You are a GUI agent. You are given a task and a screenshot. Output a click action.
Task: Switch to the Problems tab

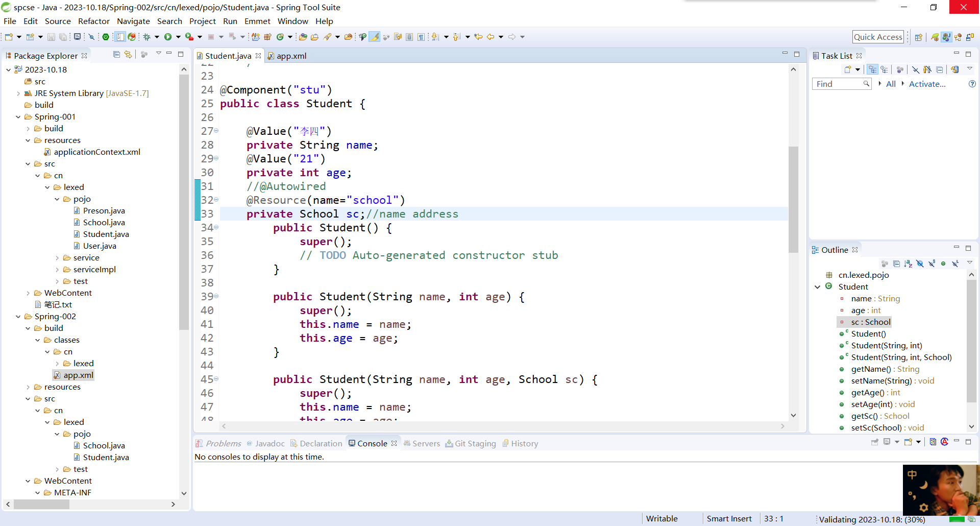(218, 443)
